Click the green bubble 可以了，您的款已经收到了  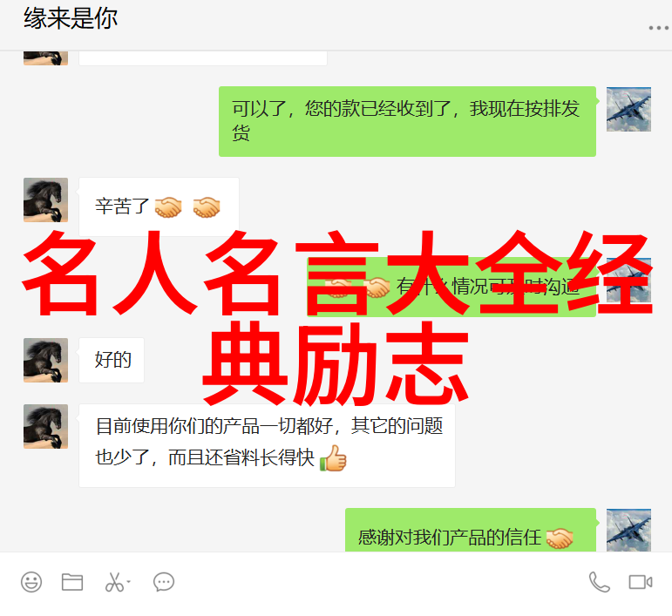(407, 122)
